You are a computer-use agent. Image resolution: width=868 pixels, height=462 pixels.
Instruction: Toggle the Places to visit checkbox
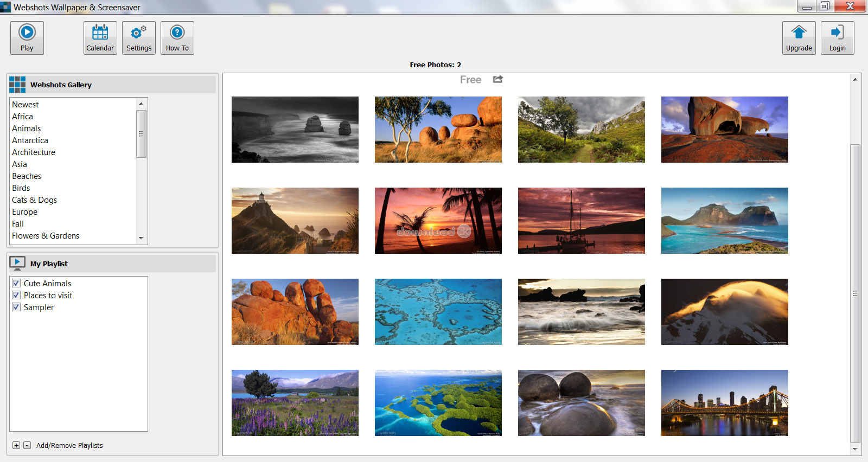[x=16, y=295]
